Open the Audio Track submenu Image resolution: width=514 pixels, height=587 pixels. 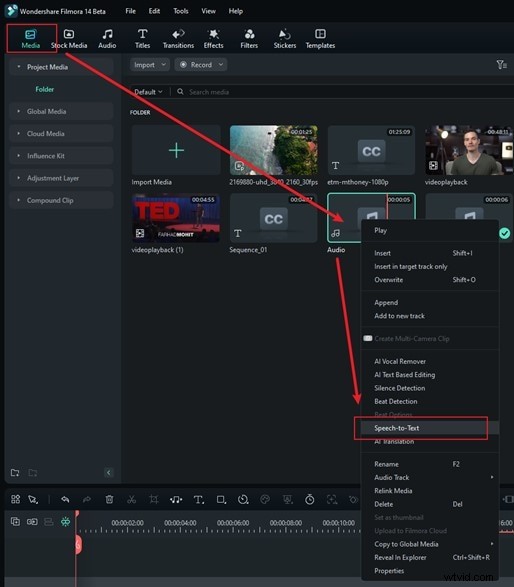[x=430, y=477]
